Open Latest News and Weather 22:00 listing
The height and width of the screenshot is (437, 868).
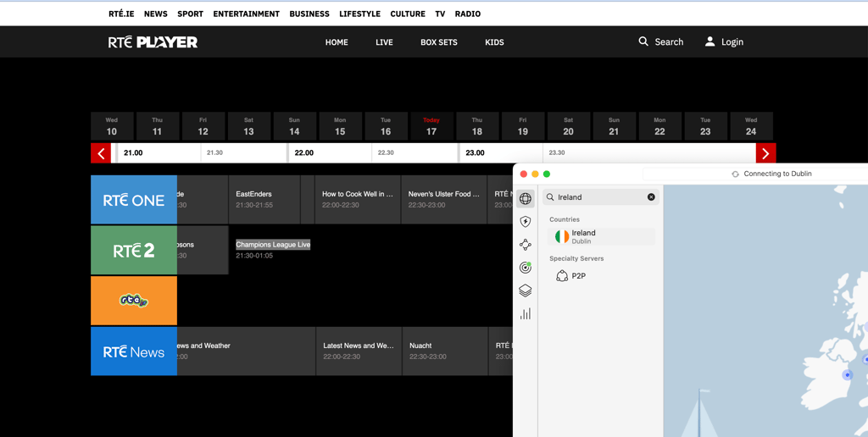pyautogui.click(x=359, y=351)
